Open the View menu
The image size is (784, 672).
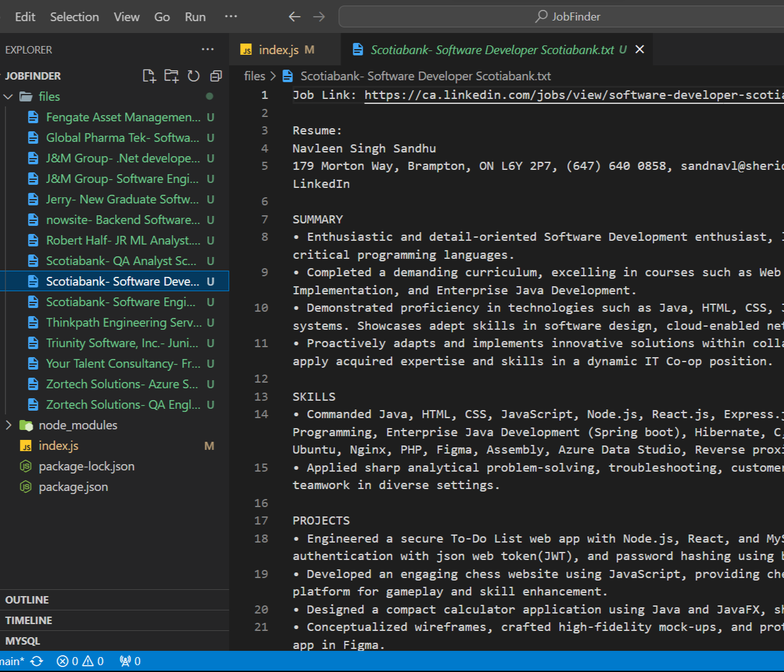pos(126,17)
